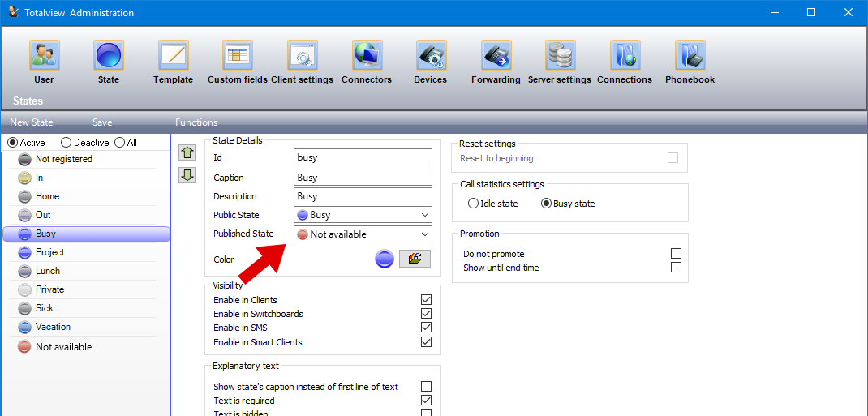
Task: Choose Idle state radio button
Action: click(473, 204)
